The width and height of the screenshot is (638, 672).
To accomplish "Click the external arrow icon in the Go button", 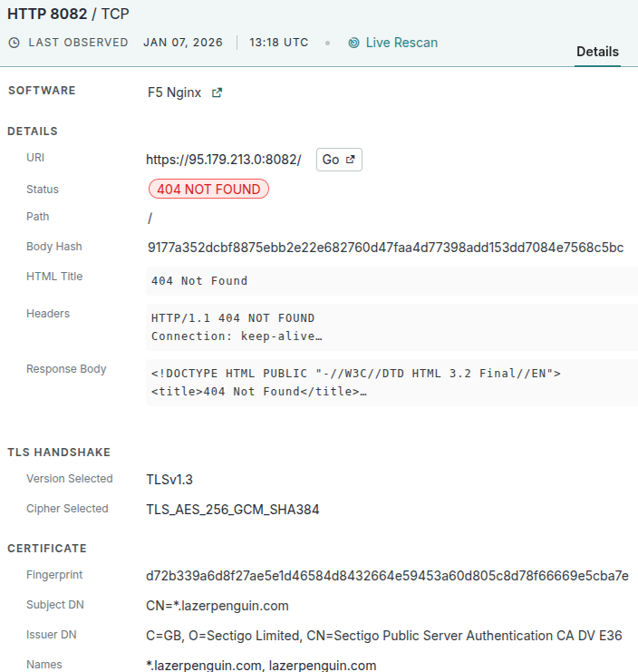I will 351,160.
